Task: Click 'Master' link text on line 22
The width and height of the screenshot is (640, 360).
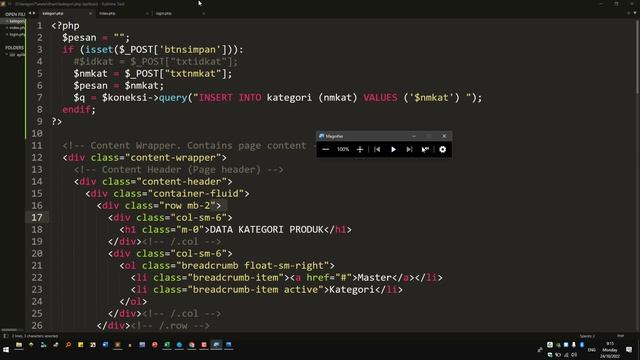Action: pos(374,278)
